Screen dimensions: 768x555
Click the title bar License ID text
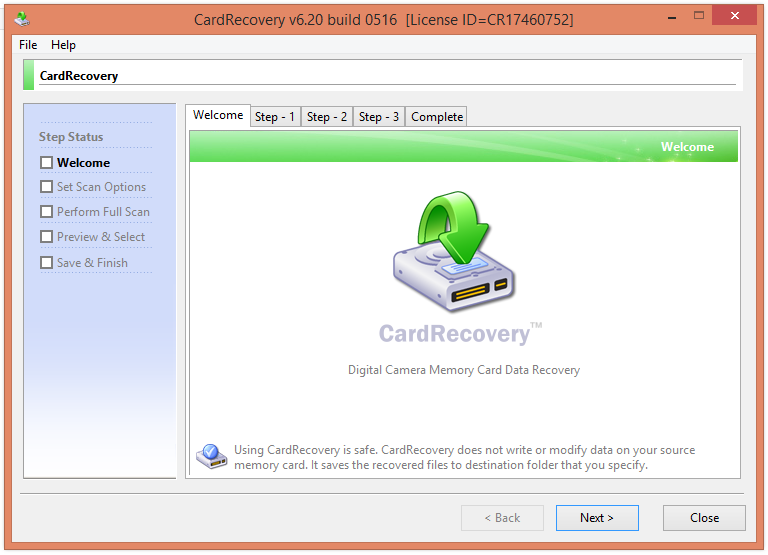[x=489, y=20]
